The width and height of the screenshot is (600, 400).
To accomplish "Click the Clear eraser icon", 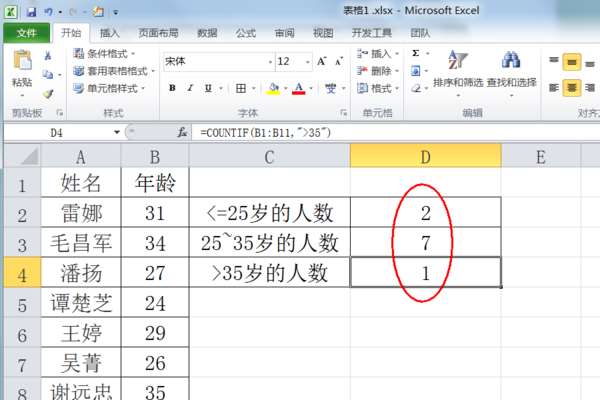I will coord(416,88).
